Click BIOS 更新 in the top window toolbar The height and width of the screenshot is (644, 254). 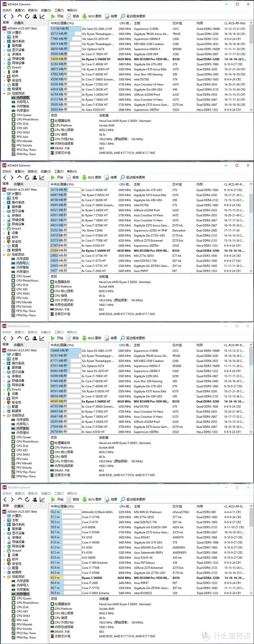point(92,16)
